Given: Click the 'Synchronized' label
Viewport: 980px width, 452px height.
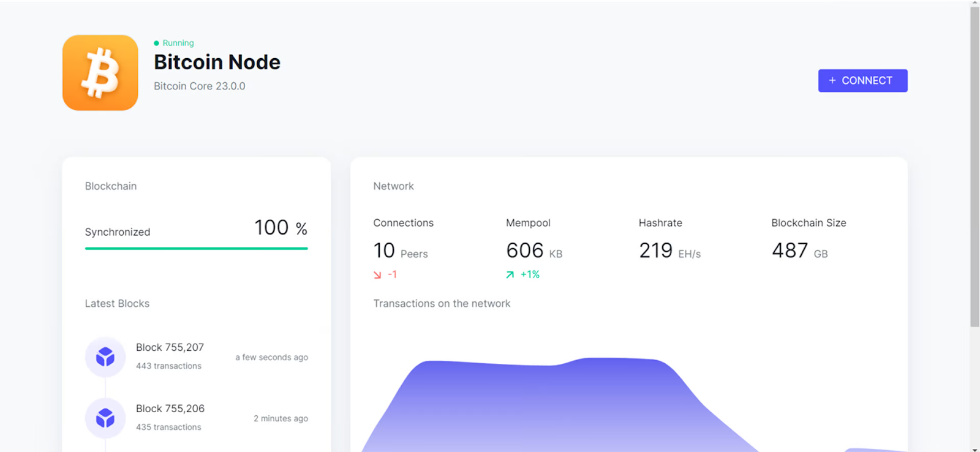Looking at the screenshot, I should tap(118, 232).
